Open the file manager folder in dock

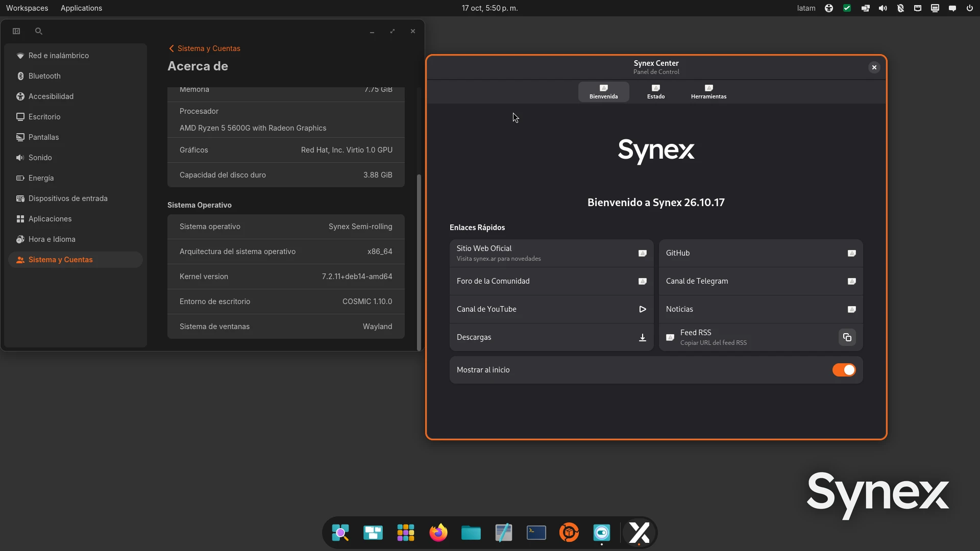(471, 533)
